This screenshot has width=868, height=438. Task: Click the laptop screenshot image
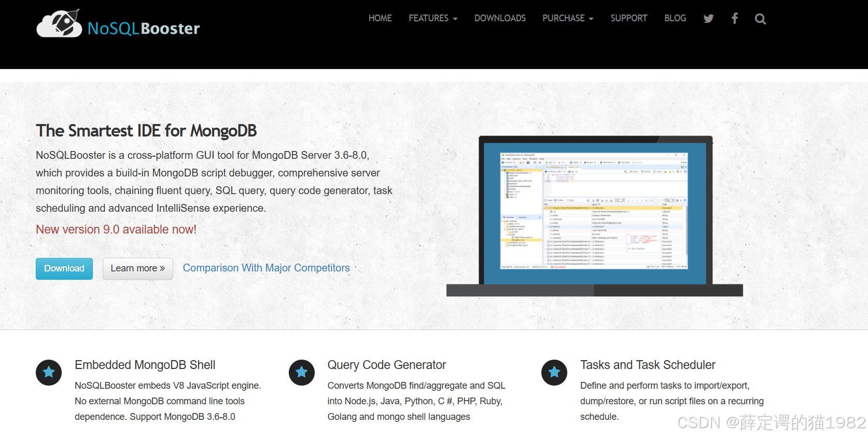[x=595, y=216]
